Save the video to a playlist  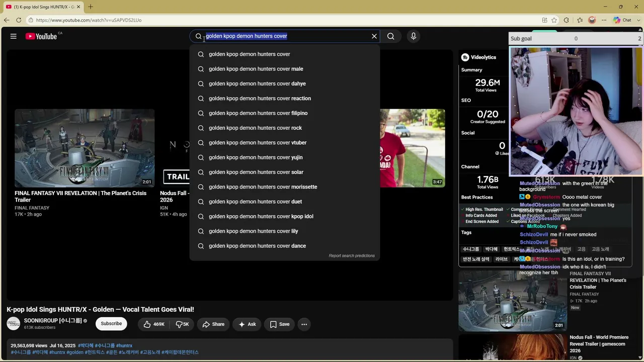tap(279, 324)
